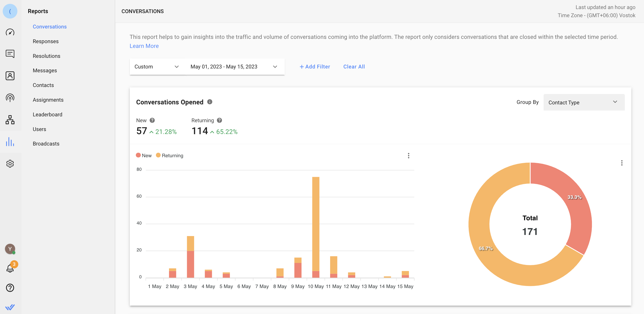The width and height of the screenshot is (644, 314).
Task: Open the settings gear icon
Action: 10,164
